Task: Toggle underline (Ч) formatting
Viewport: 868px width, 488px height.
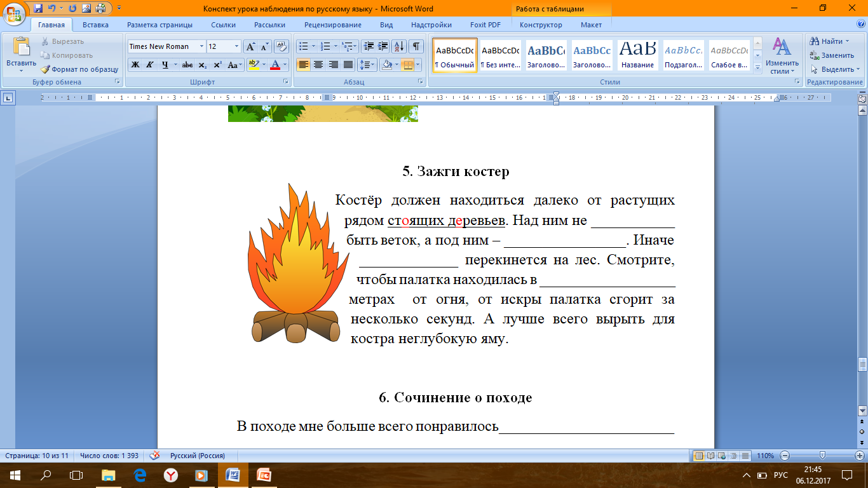Action: [165, 65]
